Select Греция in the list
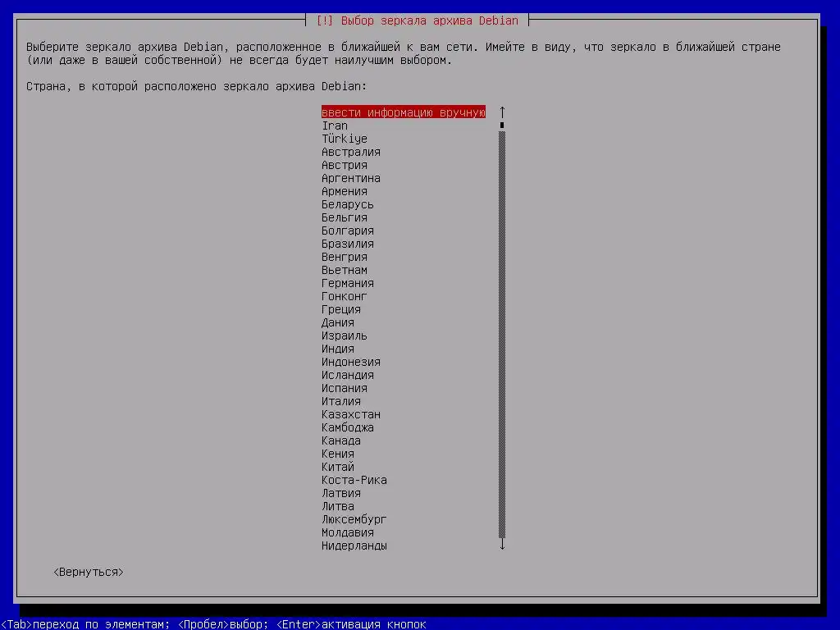This screenshot has height=630, width=840. pos(341,309)
